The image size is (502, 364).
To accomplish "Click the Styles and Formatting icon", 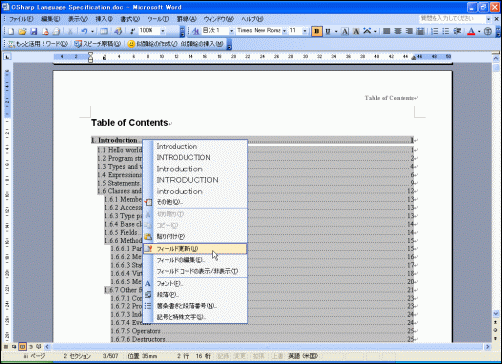I will (x=196, y=31).
